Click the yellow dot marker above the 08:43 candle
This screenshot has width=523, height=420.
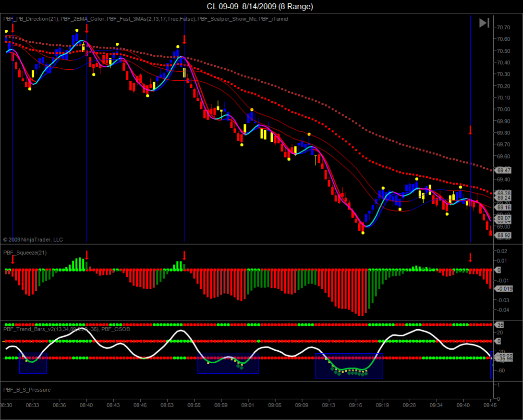pos(117,44)
